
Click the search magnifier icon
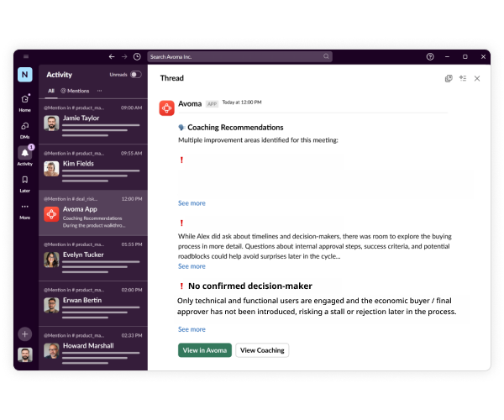point(326,56)
